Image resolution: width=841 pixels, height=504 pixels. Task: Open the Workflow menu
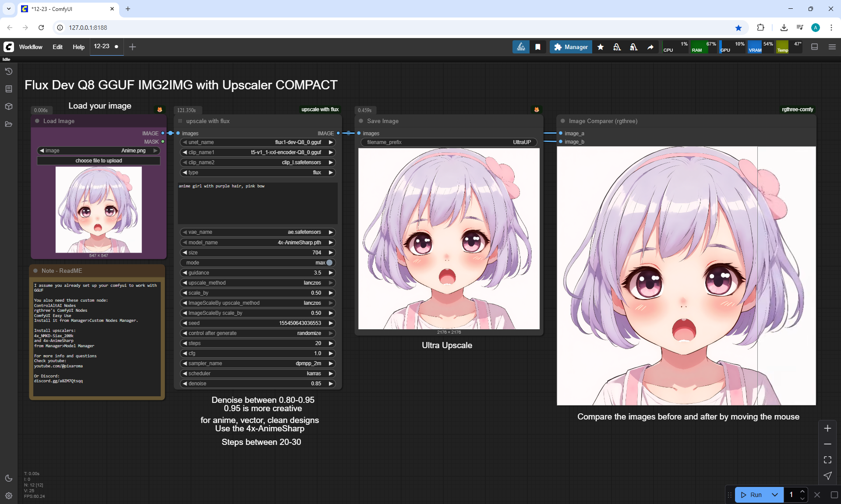31,47
